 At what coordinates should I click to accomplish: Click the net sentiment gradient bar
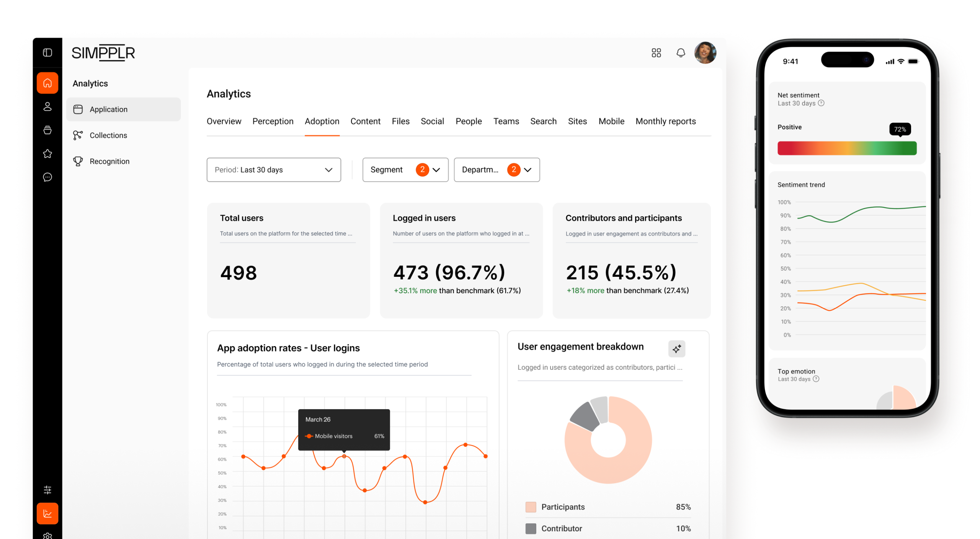(x=847, y=148)
